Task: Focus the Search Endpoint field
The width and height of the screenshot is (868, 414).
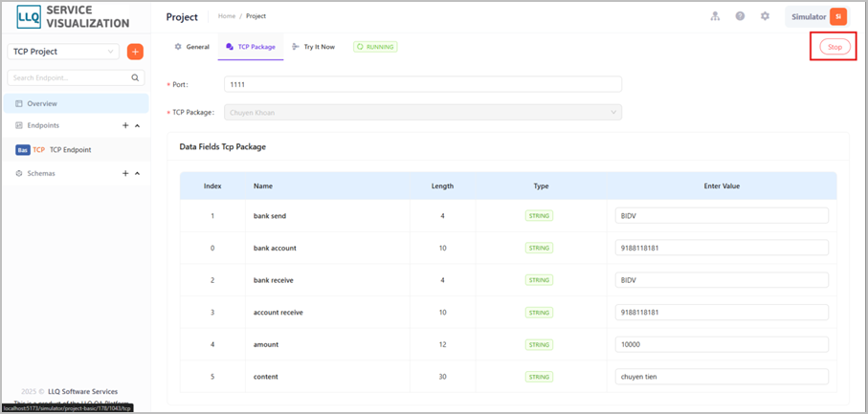Action: point(76,78)
